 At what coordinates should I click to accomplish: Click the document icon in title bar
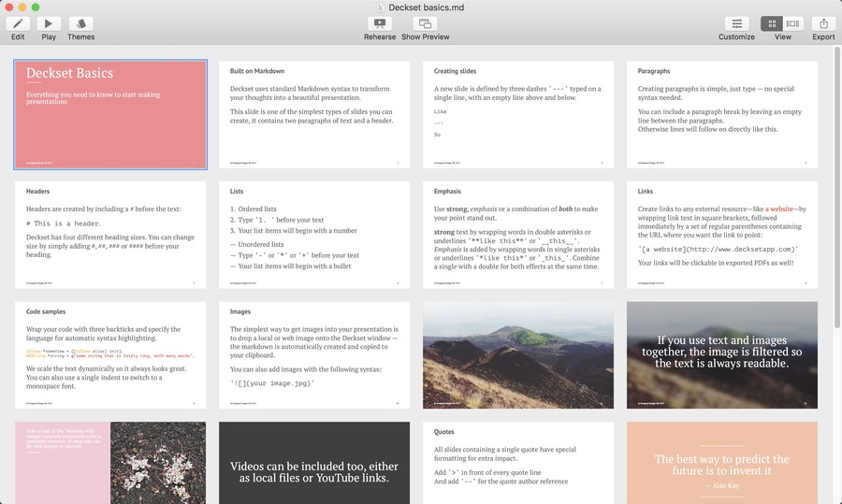[x=381, y=7]
